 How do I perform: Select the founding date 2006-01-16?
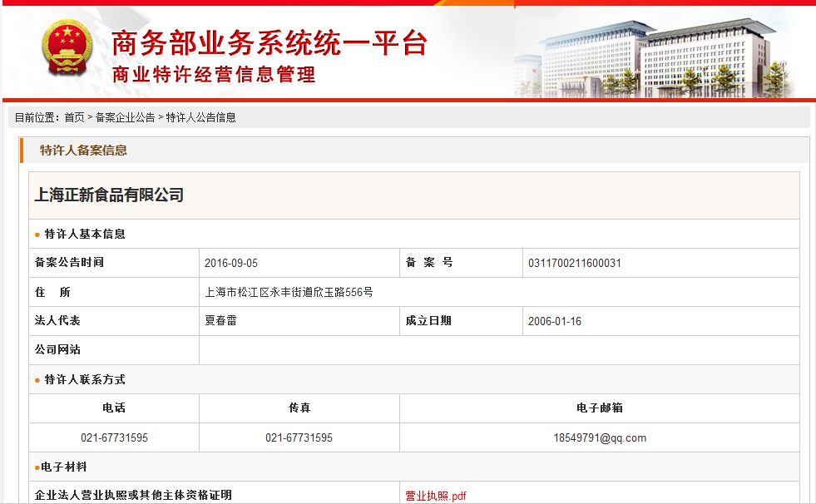pos(555,321)
